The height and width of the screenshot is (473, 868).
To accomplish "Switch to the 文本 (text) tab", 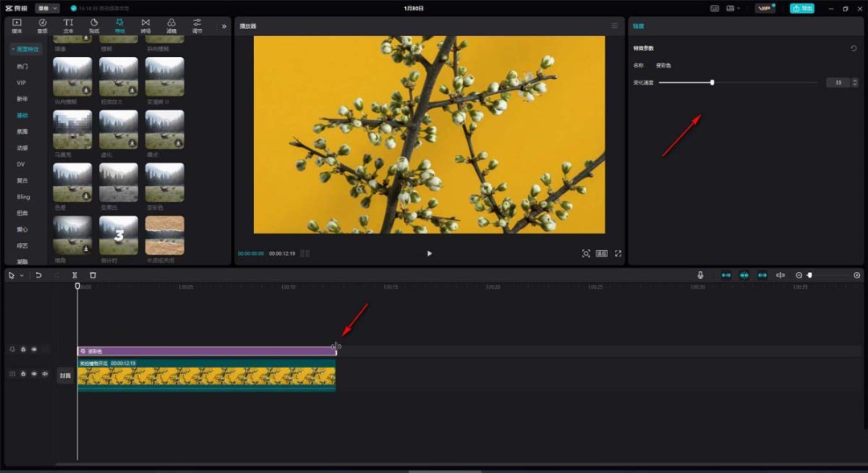I will tap(68, 26).
